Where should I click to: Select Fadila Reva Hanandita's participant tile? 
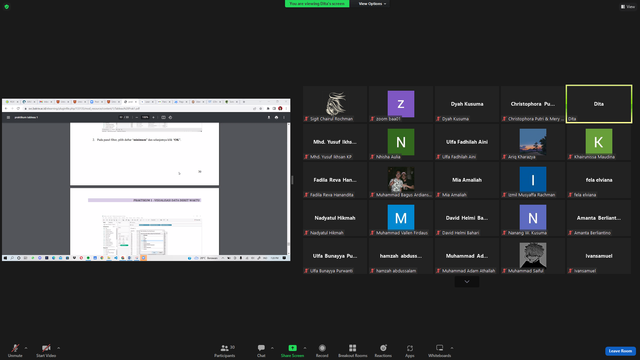coord(335,180)
